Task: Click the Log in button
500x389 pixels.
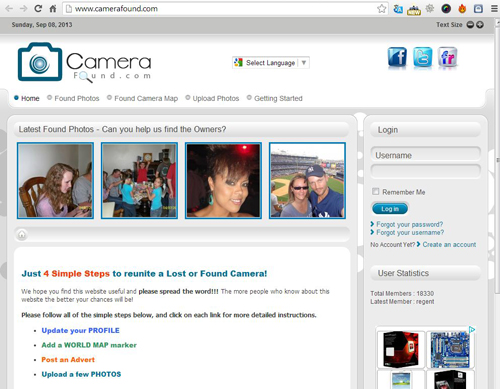Action: [390, 209]
